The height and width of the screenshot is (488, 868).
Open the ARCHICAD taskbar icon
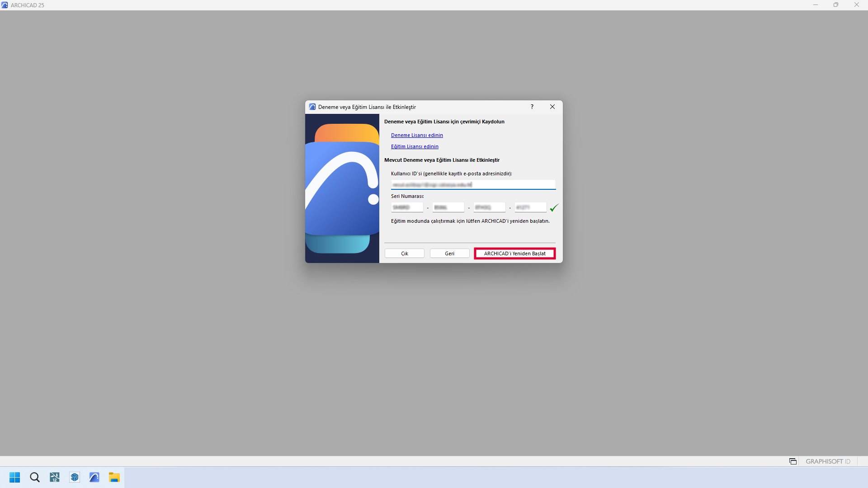(94, 477)
